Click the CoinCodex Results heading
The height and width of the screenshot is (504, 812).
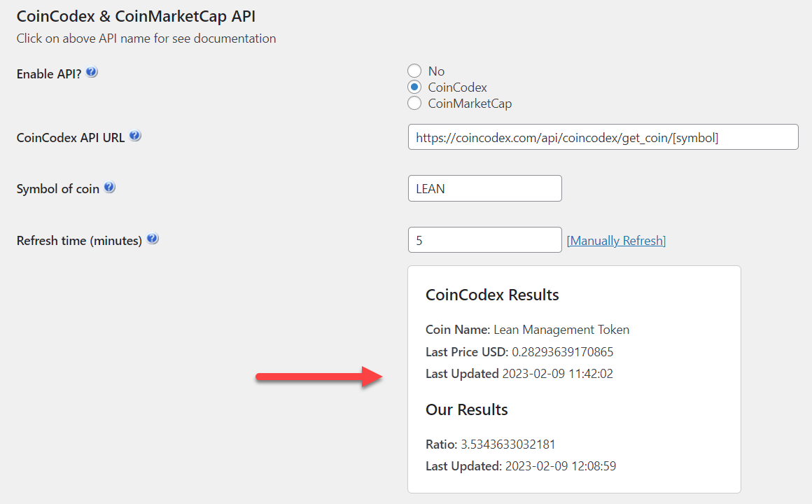point(493,295)
